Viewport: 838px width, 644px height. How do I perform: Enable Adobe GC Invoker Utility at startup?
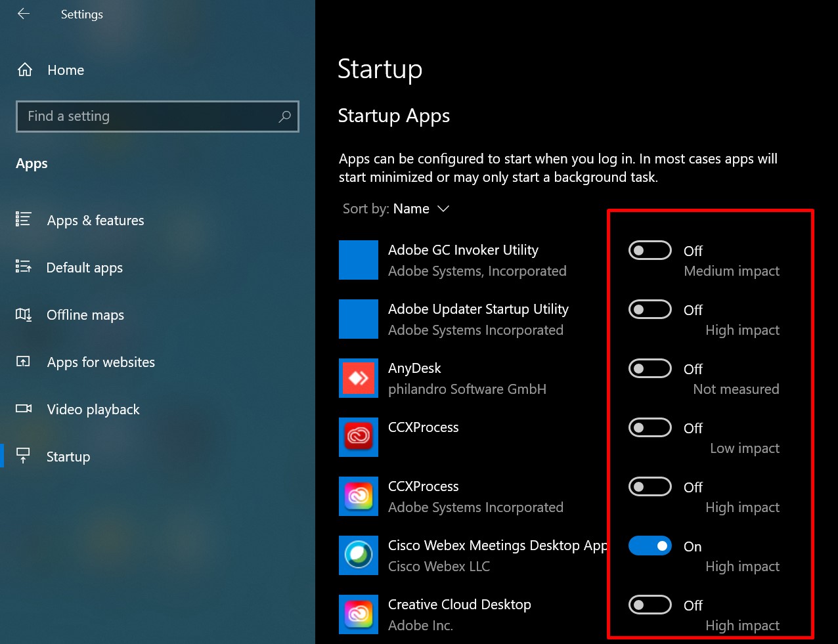(x=650, y=250)
